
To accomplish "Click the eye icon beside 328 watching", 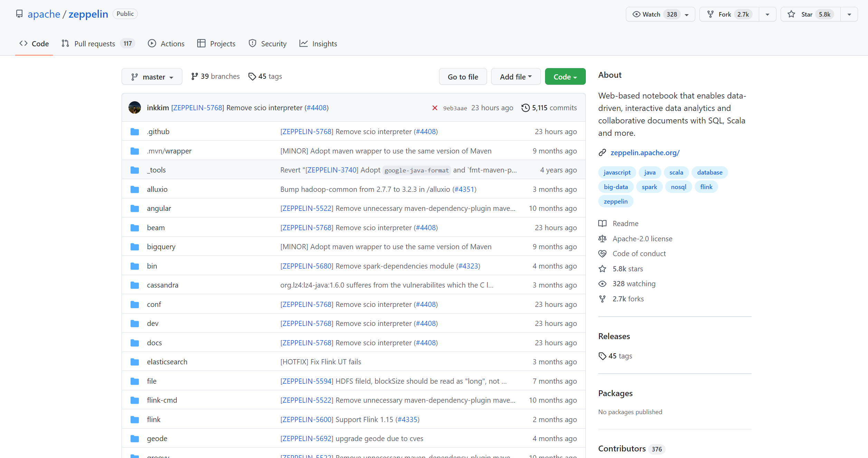I will click(x=602, y=284).
